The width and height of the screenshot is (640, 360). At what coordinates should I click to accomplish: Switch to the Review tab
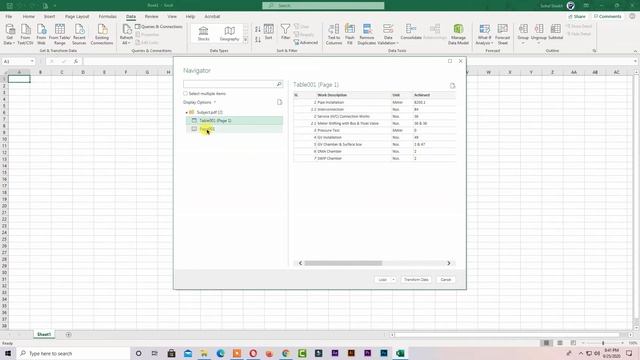click(x=151, y=16)
